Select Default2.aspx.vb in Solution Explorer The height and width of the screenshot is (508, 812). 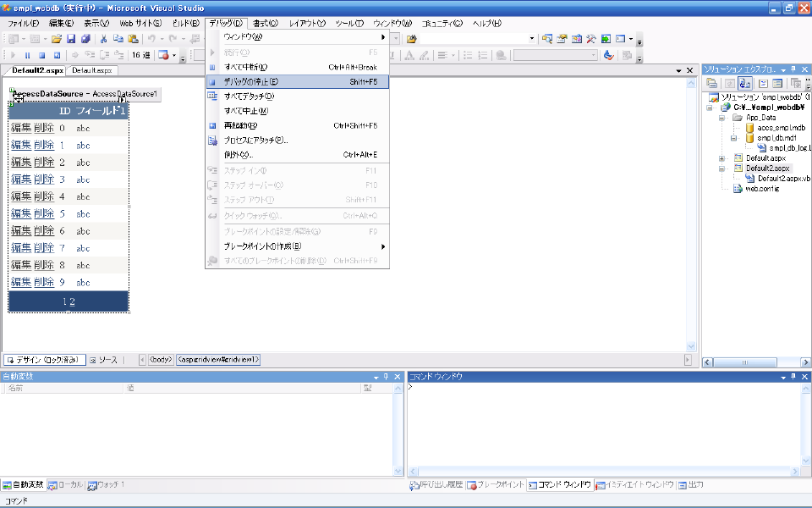pos(784,179)
